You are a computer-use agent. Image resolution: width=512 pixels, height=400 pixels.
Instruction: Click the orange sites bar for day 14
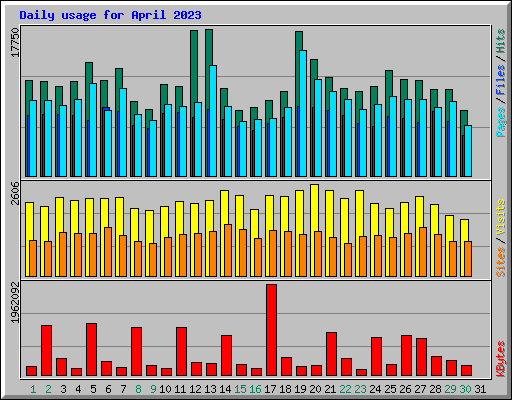tap(228, 250)
